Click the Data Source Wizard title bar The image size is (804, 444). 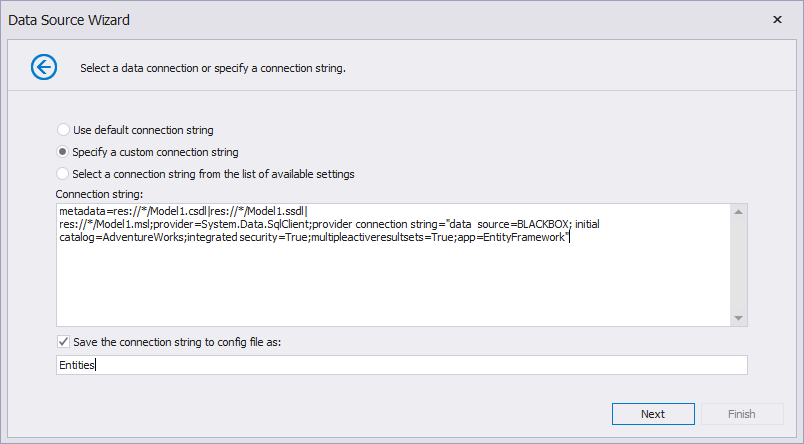pos(300,19)
